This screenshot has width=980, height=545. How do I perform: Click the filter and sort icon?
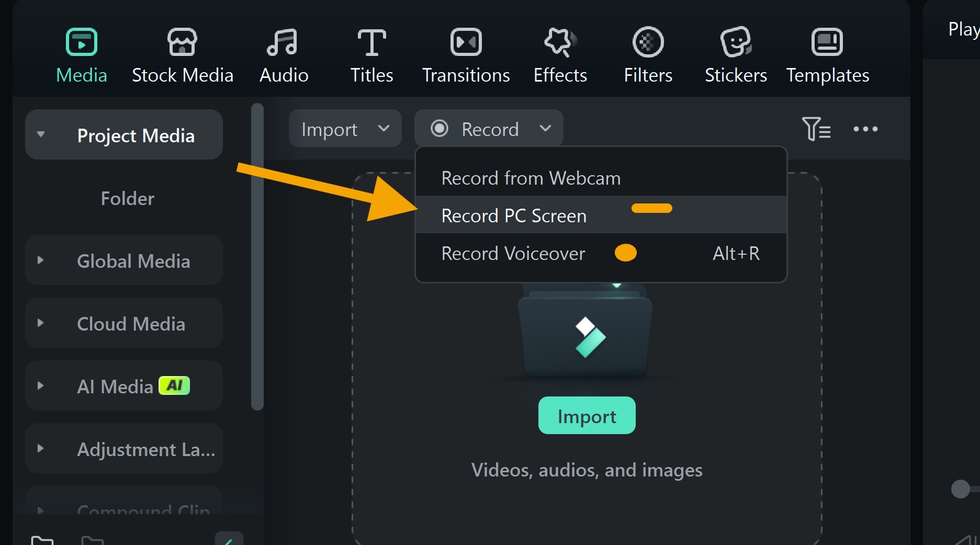tap(816, 129)
